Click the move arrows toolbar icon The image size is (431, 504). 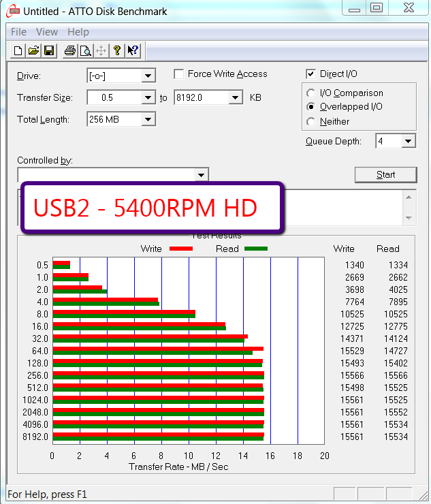pos(101,51)
